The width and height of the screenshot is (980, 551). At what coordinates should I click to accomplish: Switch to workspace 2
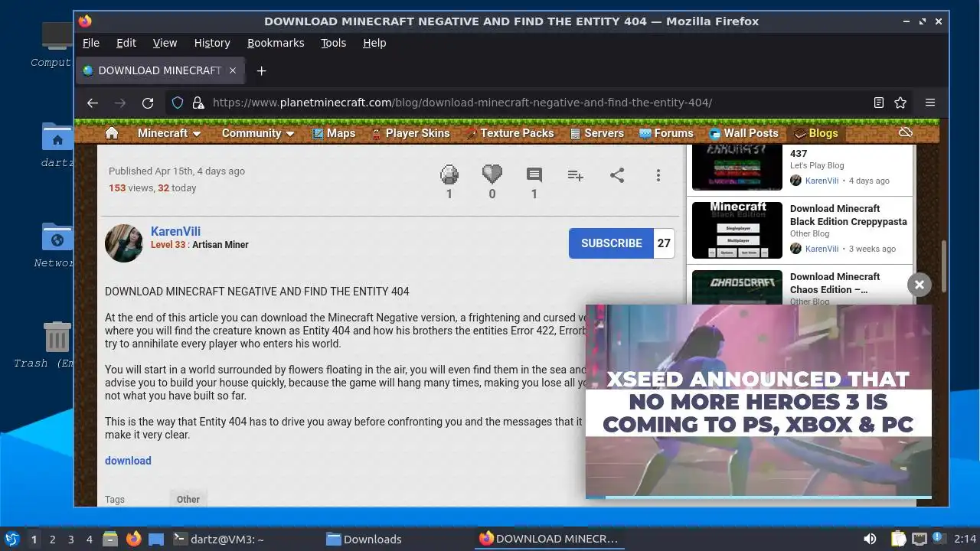click(52, 539)
